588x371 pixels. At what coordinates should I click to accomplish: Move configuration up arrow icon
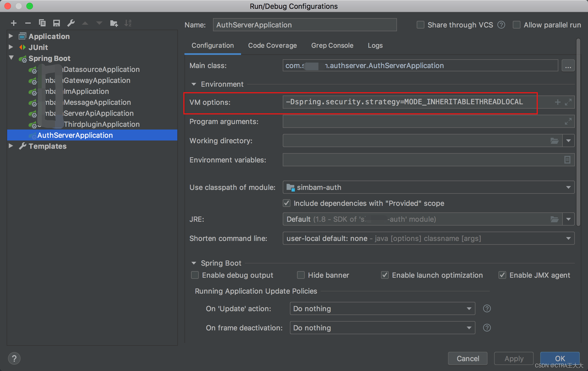tap(85, 23)
